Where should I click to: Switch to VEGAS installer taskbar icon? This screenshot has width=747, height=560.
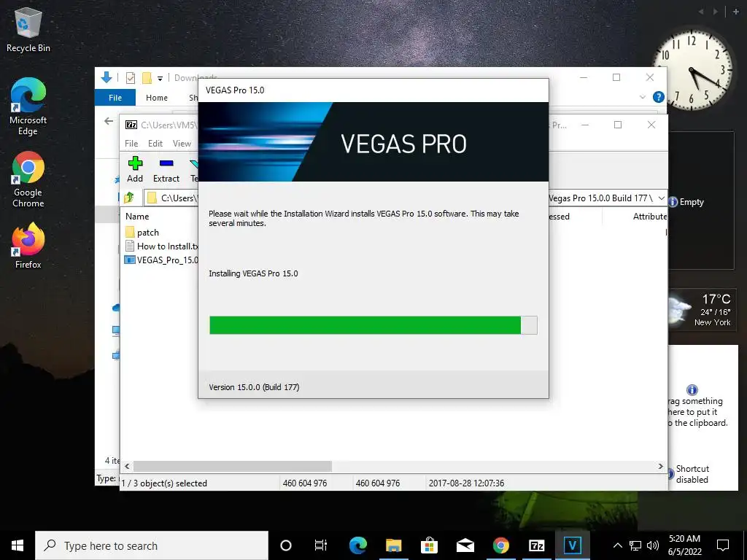572,545
